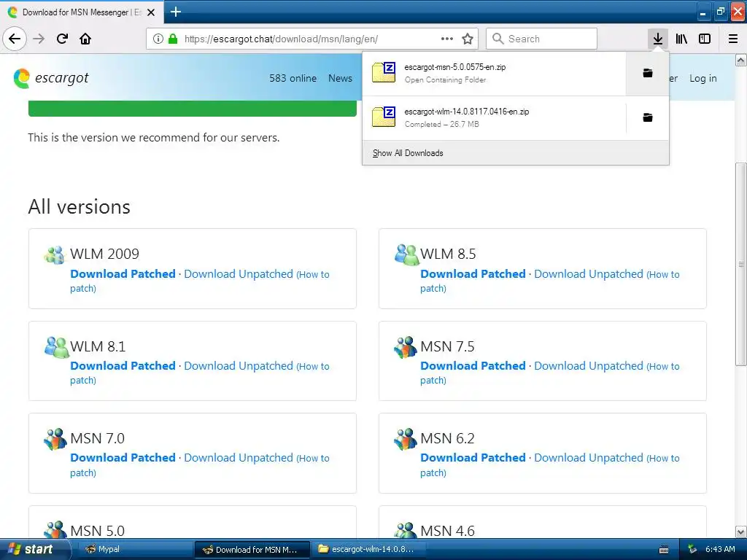Screen dimensions: 747x560
Task: Open the Library bookshelf button
Action: pos(681,39)
